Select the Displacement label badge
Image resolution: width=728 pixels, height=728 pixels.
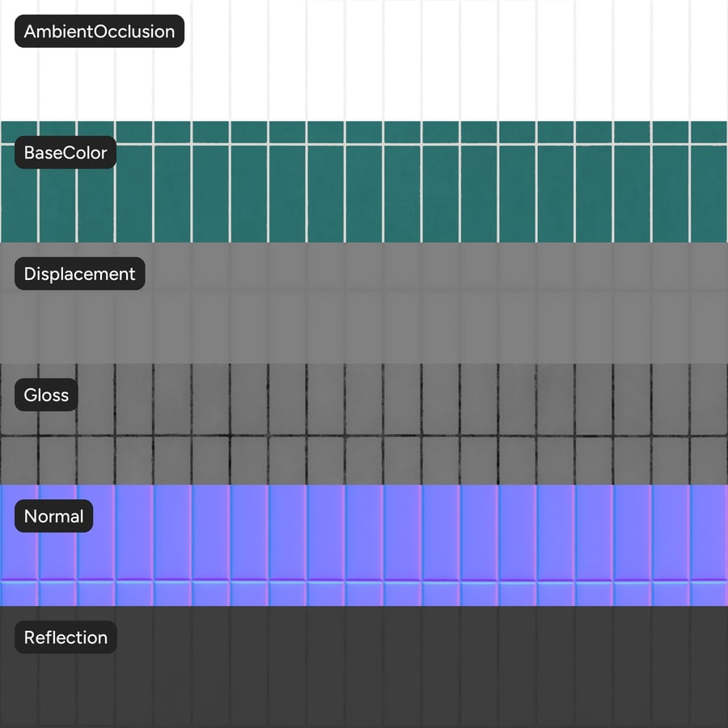click(79, 274)
